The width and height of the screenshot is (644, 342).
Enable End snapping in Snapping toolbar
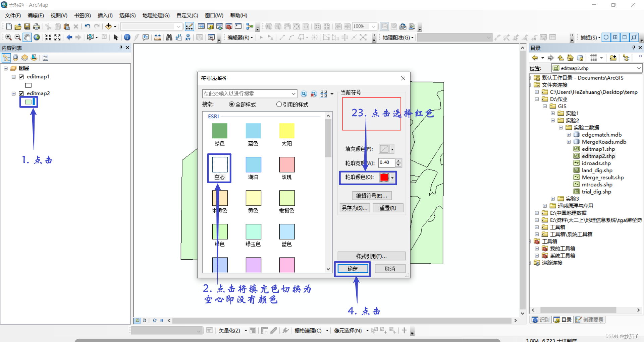(x=615, y=37)
